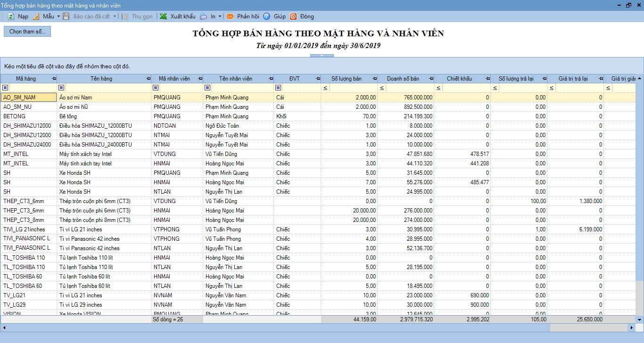Send feedback via Phản hồi
644x343 pixels.
pyautogui.click(x=243, y=16)
